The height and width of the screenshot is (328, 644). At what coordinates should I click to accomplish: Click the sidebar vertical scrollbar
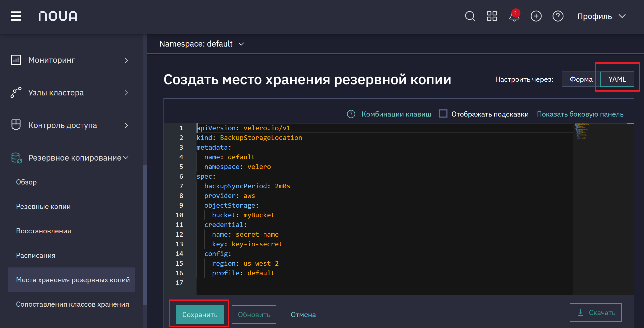click(145, 235)
